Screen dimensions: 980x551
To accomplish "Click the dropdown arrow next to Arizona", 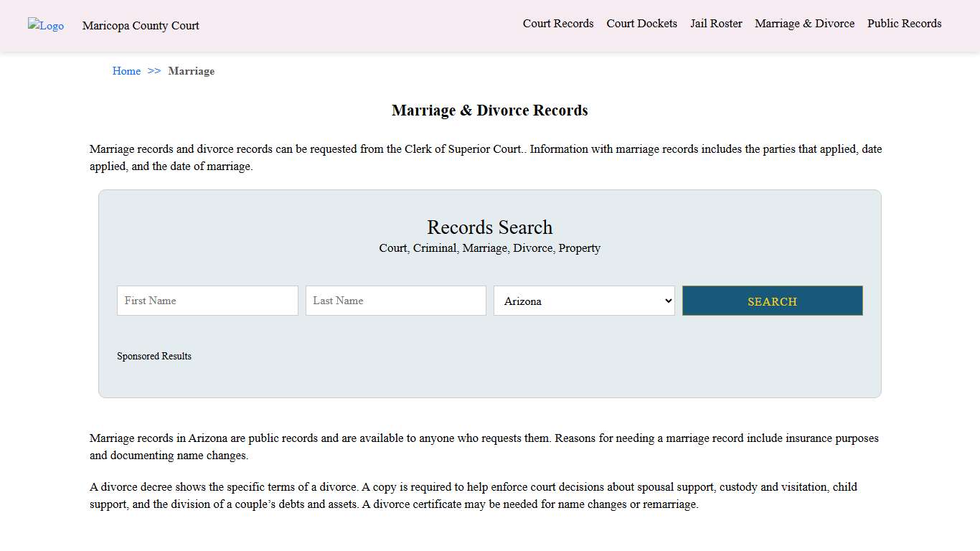I will pos(667,301).
